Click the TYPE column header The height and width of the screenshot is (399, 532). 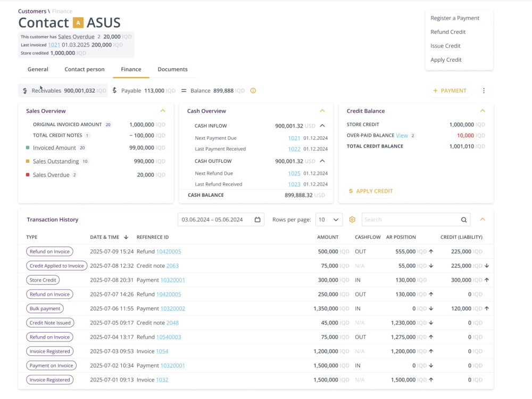(x=32, y=237)
